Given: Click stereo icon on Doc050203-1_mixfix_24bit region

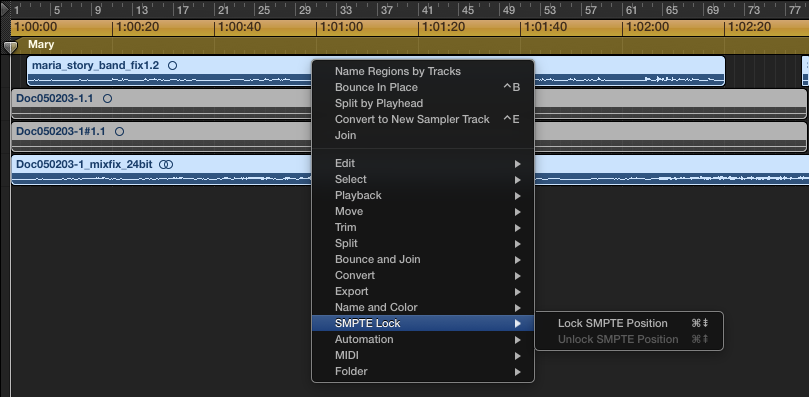Looking at the screenshot, I should click(166, 164).
